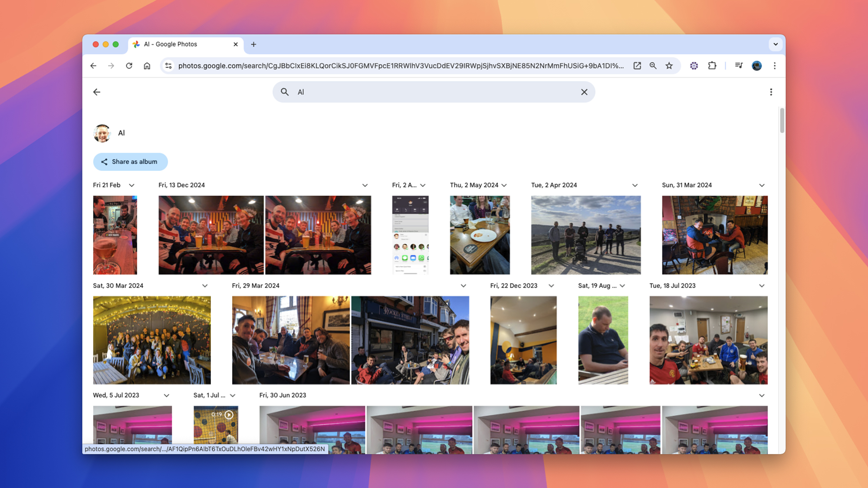Click the Share as album button
868x488 pixels.
tap(130, 162)
